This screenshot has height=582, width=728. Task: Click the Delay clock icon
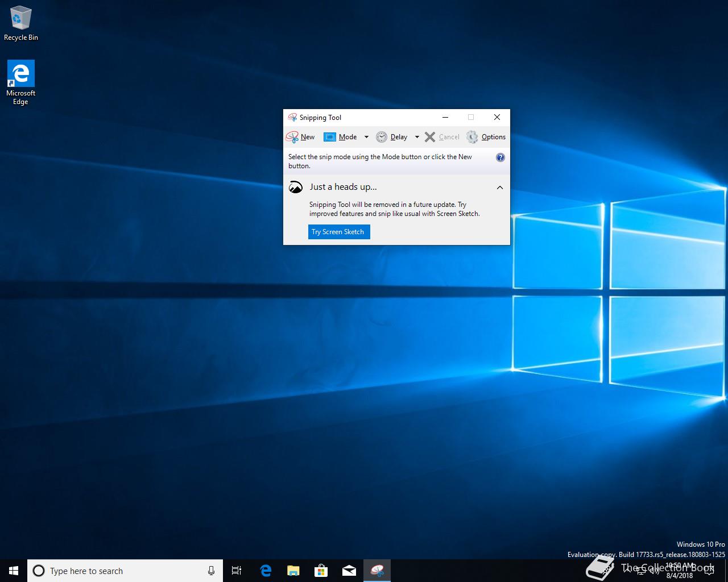tap(382, 137)
